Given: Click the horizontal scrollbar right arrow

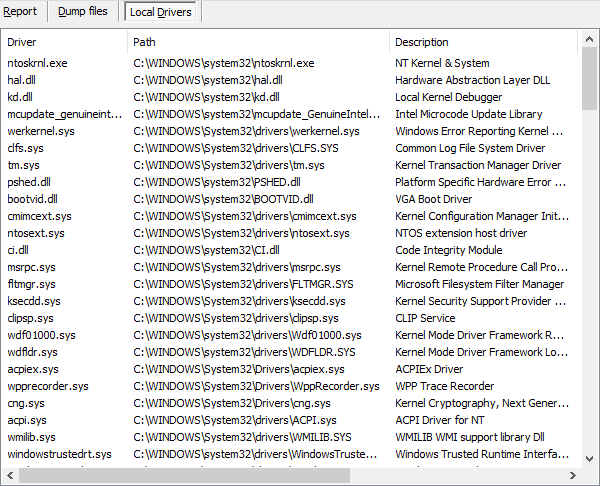Looking at the screenshot, I should (x=572, y=475).
